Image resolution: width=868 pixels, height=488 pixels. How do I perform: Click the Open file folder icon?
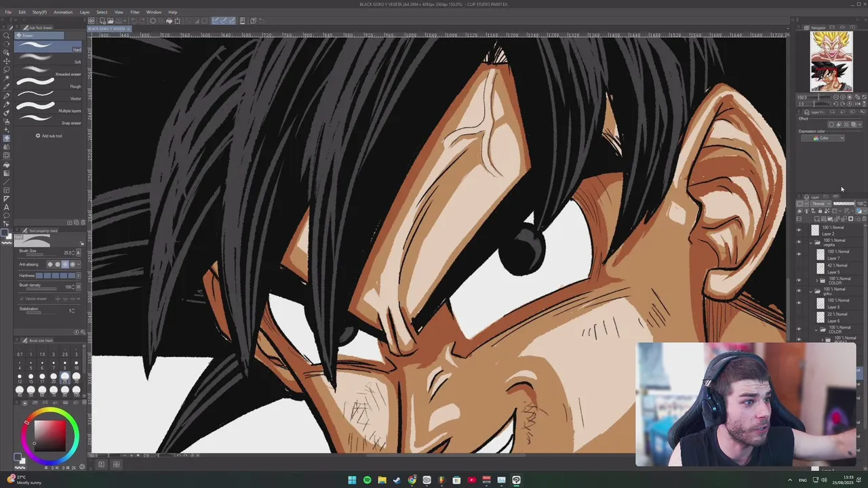tap(111, 20)
